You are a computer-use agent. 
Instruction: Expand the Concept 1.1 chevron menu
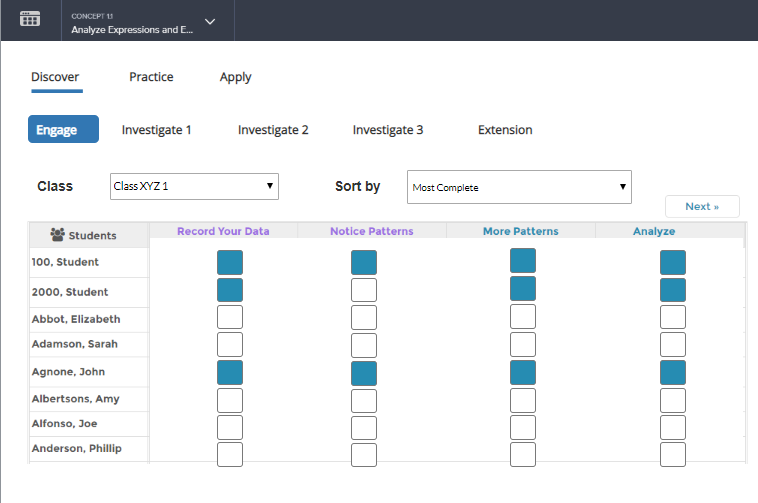tap(209, 21)
